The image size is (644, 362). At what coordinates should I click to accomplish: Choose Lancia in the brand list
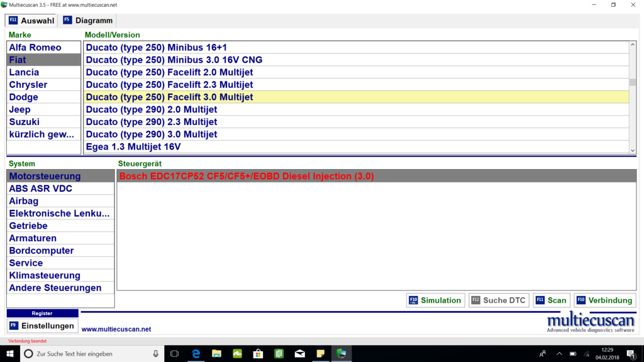point(43,72)
